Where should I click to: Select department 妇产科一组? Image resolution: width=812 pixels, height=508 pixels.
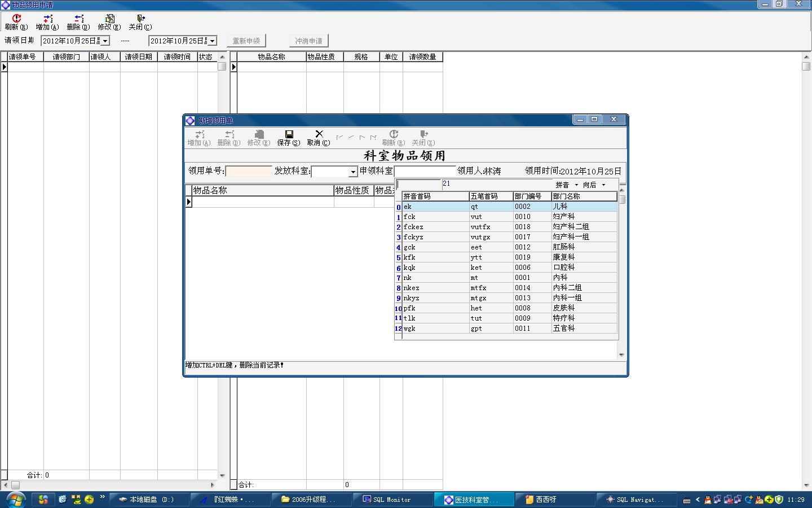[x=510, y=237]
